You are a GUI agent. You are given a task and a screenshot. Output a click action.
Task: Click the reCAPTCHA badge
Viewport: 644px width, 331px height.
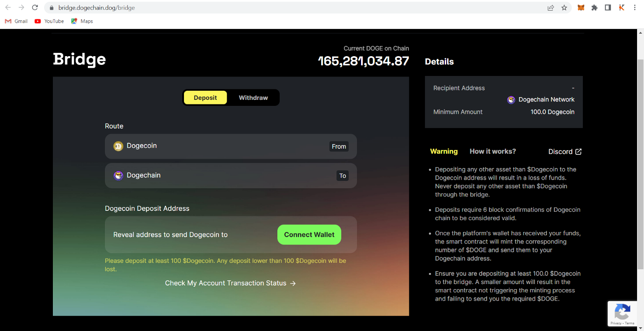[x=623, y=314]
